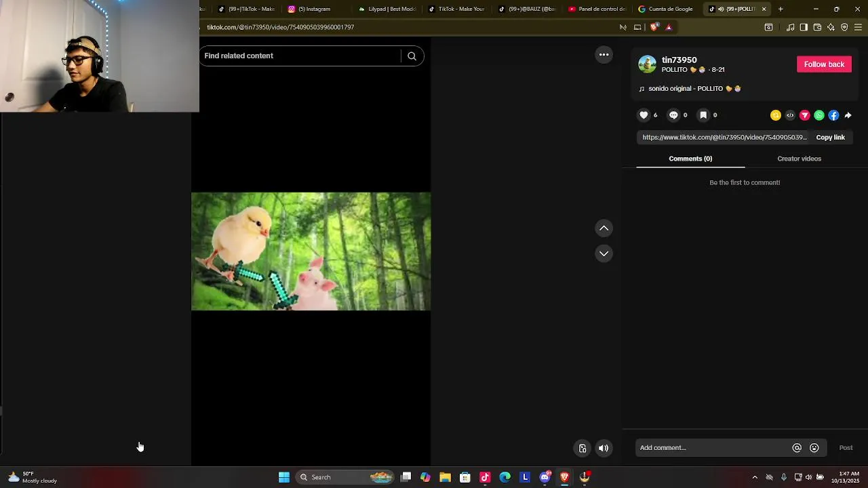This screenshot has width=868, height=488.
Task: Open TikTok app from taskbar
Action: pyautogui.click(x=485, y=477)
